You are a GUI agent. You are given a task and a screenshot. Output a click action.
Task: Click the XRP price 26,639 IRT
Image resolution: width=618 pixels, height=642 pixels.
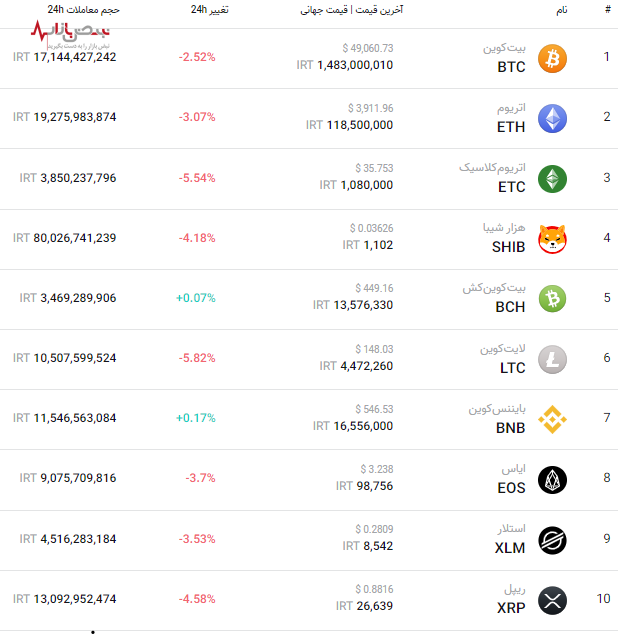point(364,606)
